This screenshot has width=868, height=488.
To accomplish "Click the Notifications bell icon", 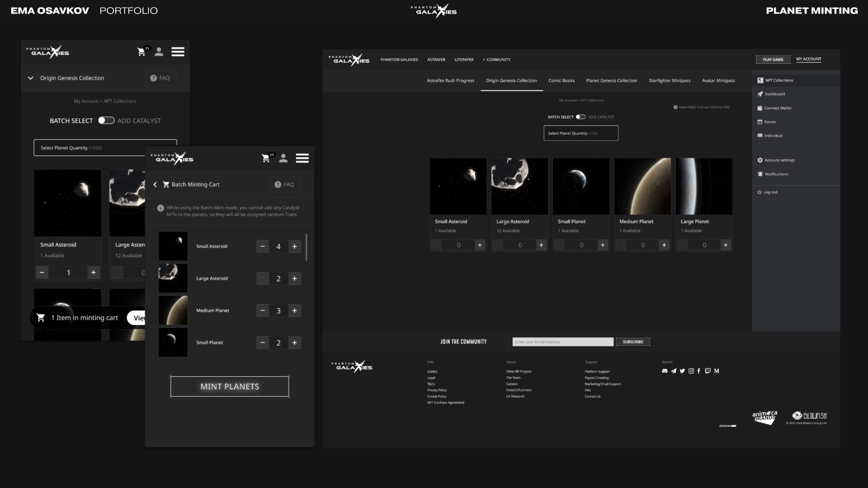I will [760, 174].
